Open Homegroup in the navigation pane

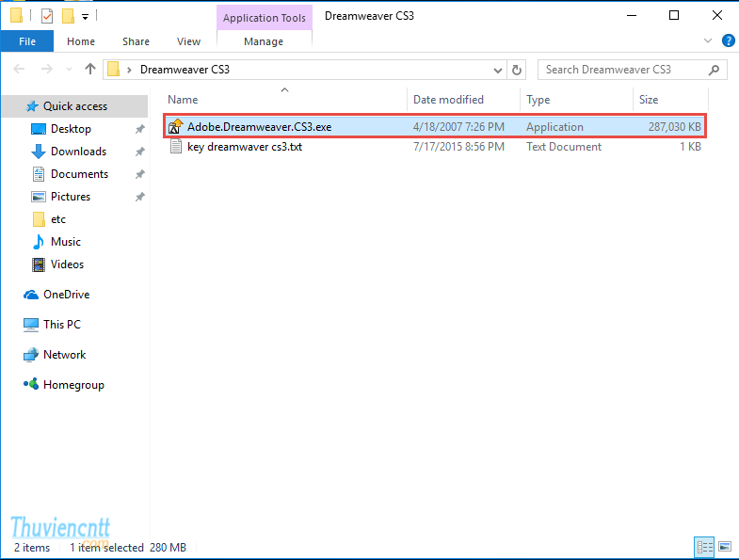[73, 385]
